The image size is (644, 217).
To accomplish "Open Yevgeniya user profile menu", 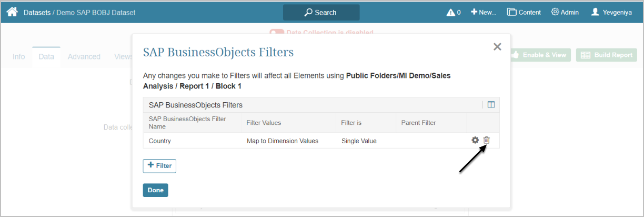I will [611, 12].
